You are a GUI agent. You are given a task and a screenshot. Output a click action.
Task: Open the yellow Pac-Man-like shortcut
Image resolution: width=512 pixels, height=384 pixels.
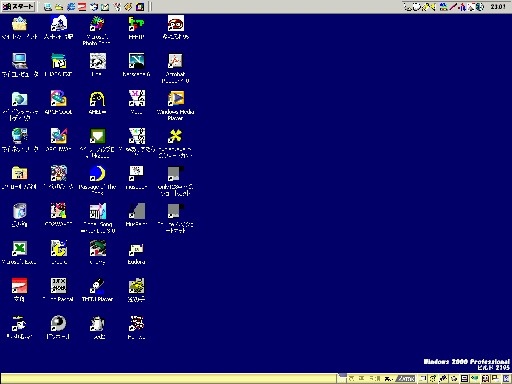point(58,249)
